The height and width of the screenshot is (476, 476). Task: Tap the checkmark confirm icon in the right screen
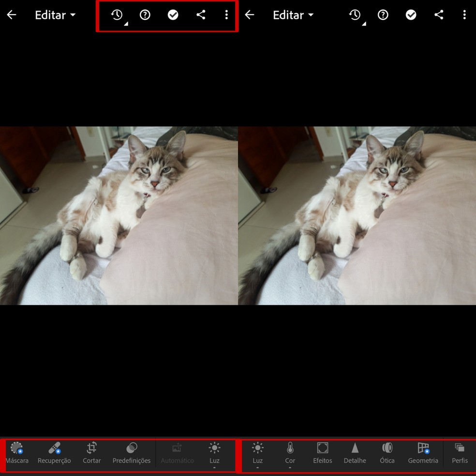tap(411, 15)
